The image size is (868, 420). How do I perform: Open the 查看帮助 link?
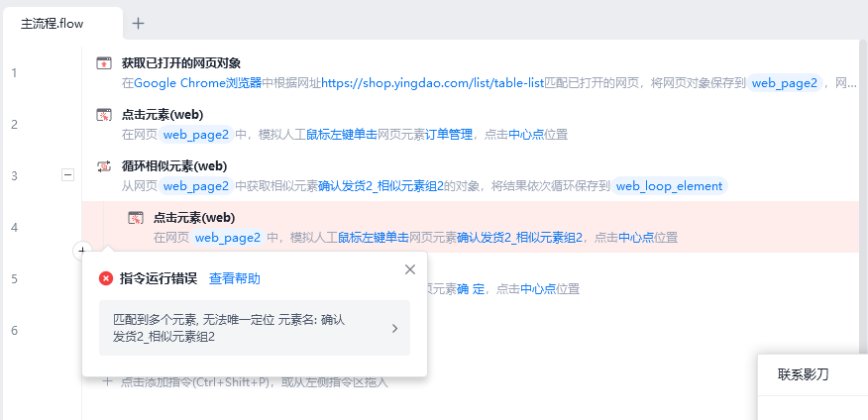coord(235,279)
